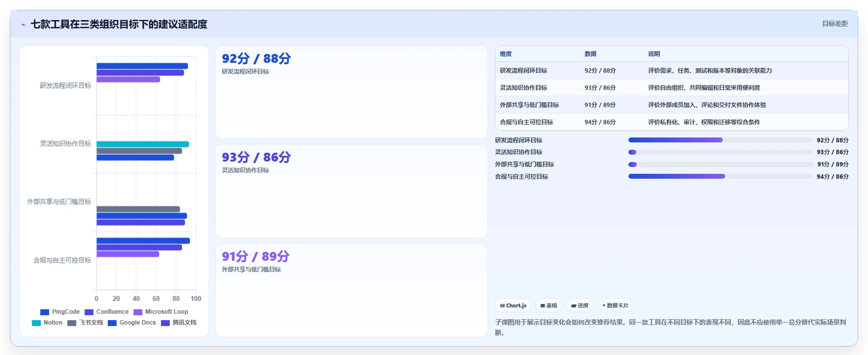Click the dashboard title 七款工具在三类组织目标

[x=119, y=24]
